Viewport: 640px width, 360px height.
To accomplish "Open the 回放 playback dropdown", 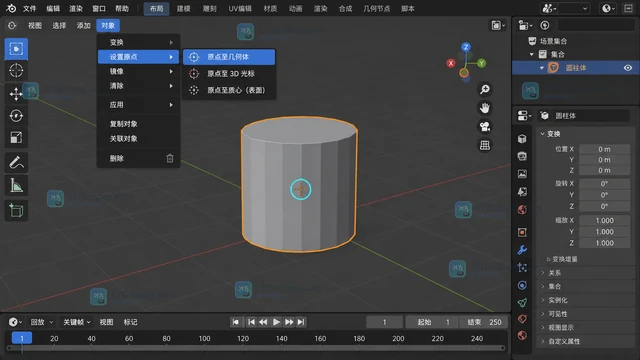I will point(42,322).
